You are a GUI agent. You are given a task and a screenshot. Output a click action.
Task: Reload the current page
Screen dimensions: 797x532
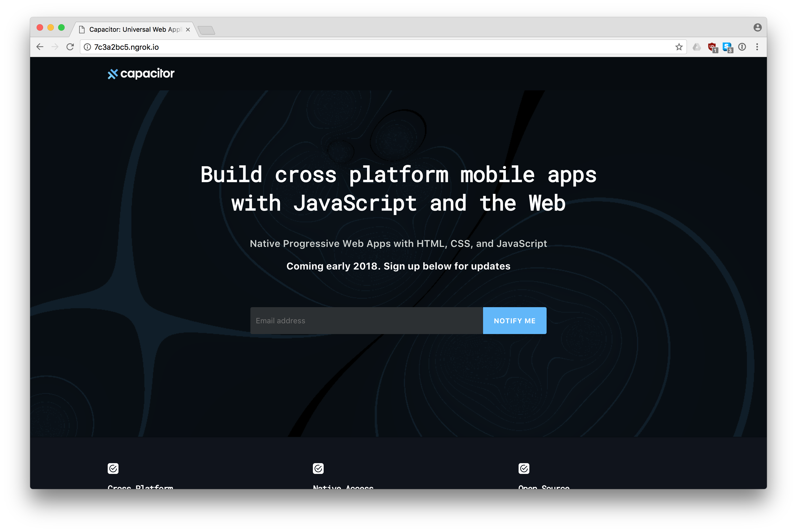tap(70, 47)
